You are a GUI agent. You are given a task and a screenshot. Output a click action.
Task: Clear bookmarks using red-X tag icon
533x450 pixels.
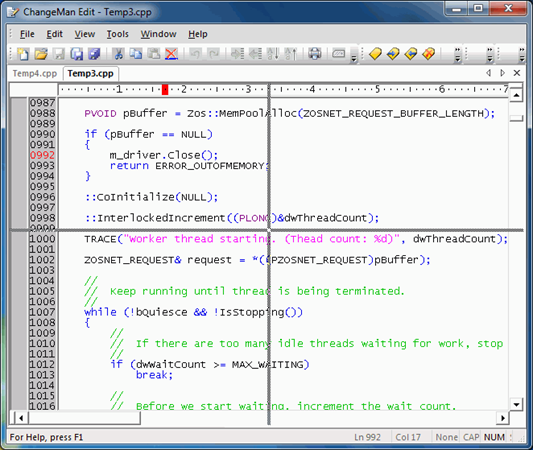click(x=429, y=54)
